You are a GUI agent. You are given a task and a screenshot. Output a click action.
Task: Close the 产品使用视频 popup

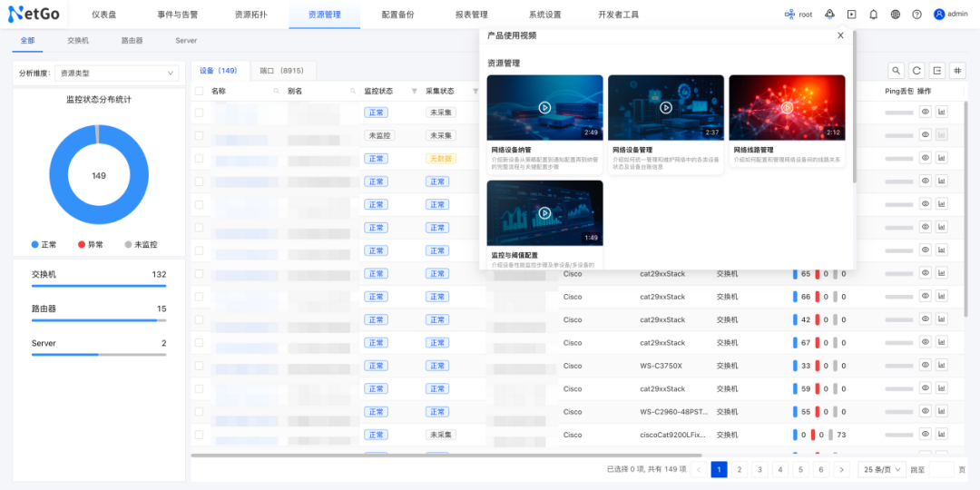coord(840,35)
